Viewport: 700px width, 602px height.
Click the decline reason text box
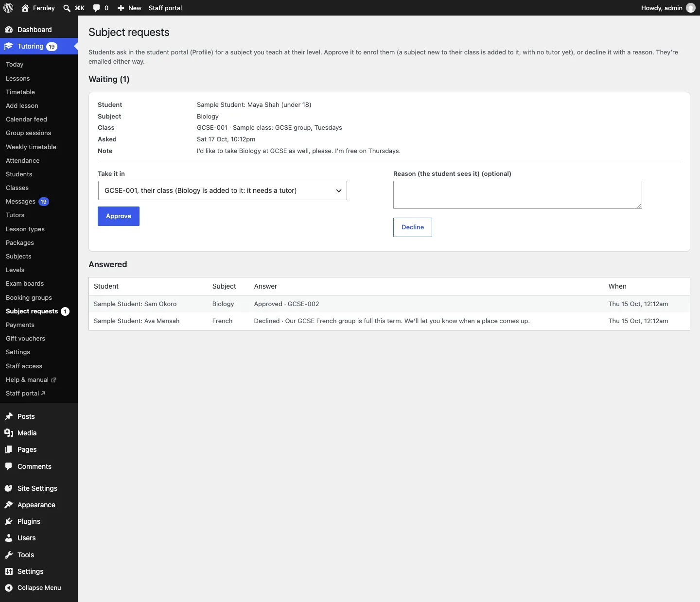coord(518,195)
